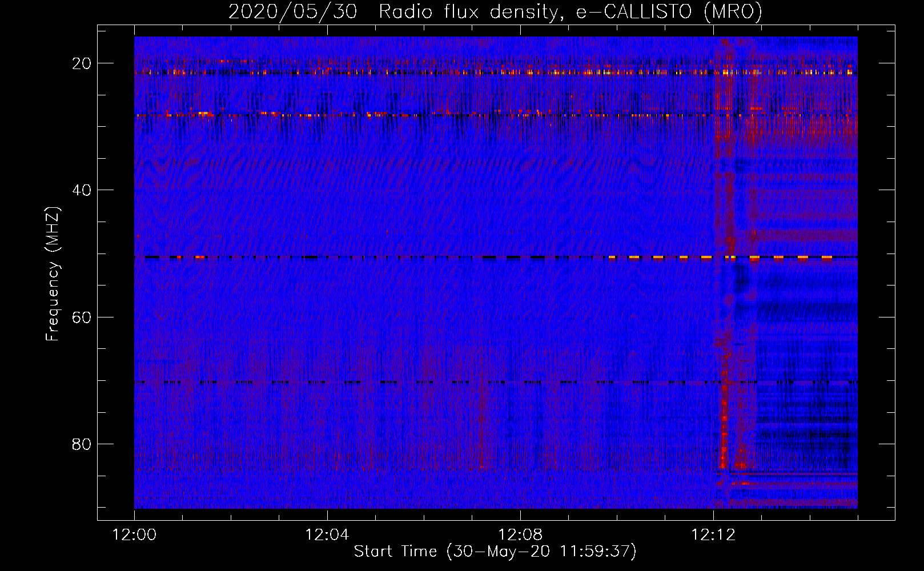Click the 'Frequency (MHZ)' axis label
The height and width of the screenshot is (571, 924).
53,274
